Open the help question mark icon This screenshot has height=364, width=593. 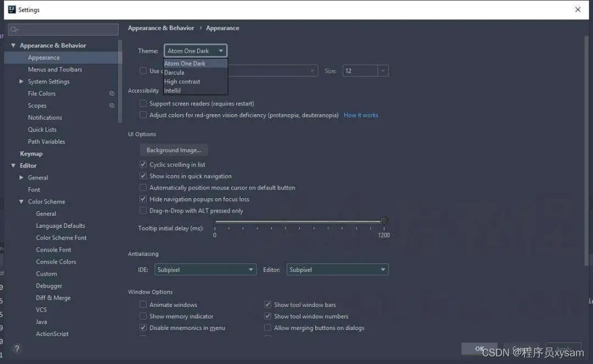click(16, 349)
